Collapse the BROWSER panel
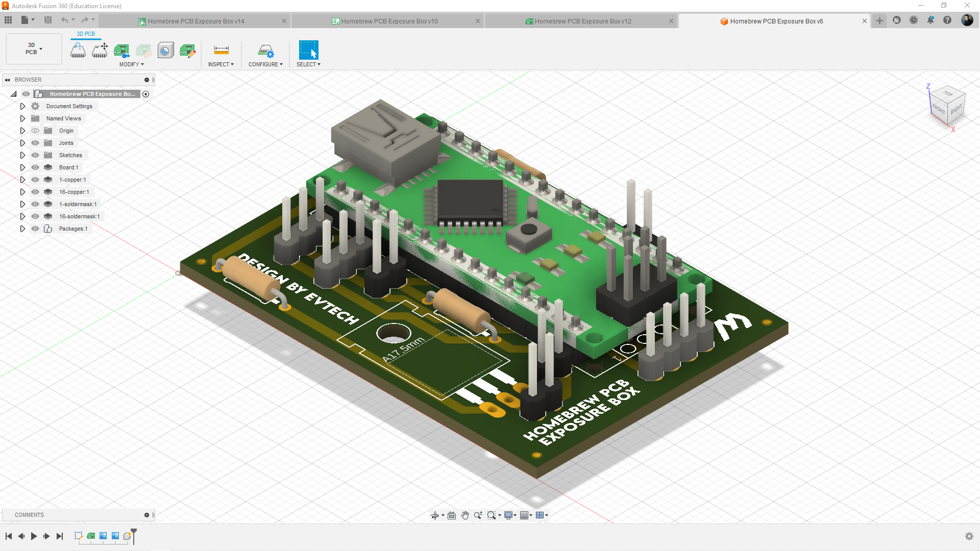This screenshot has height=551, width=980. coord(7,80)
